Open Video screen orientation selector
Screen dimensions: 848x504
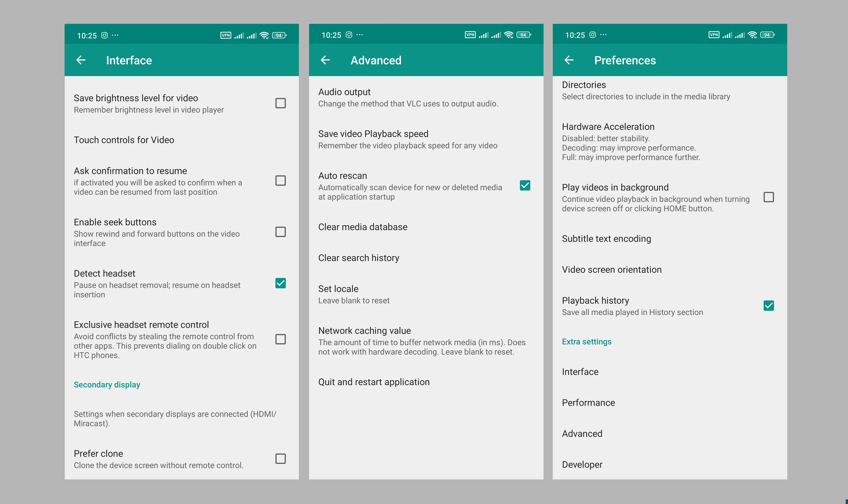612,270
